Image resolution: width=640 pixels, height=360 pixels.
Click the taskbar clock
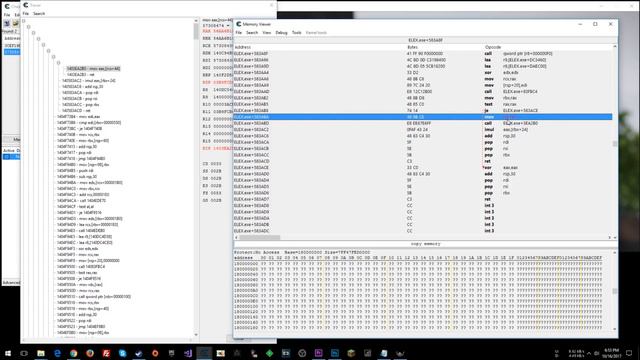click(613, 353)
